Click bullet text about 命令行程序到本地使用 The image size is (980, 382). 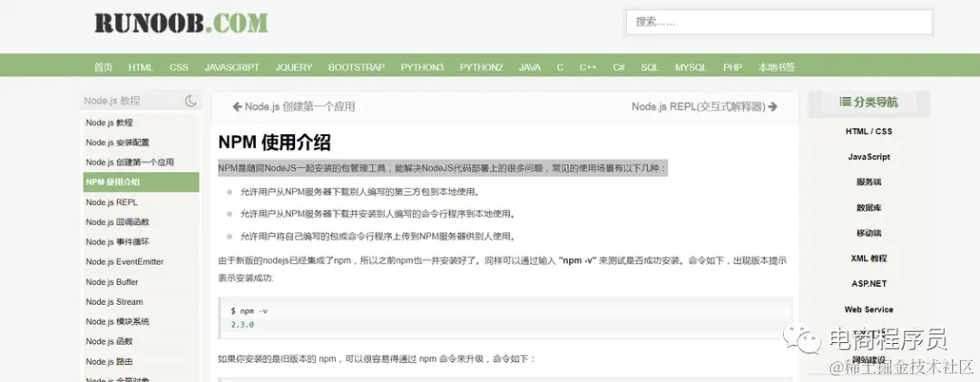(x=378, y=214)
